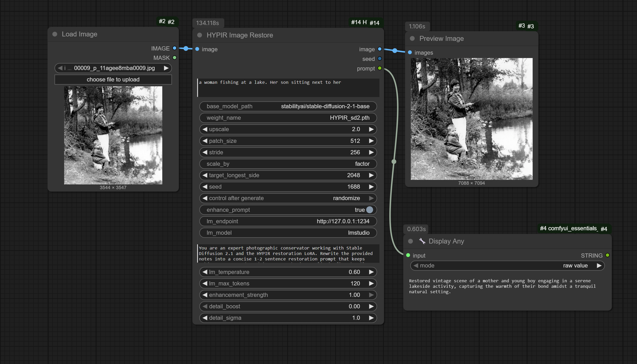Open the weight_name dropdown

pyautogui.click(x=288, y=118)
